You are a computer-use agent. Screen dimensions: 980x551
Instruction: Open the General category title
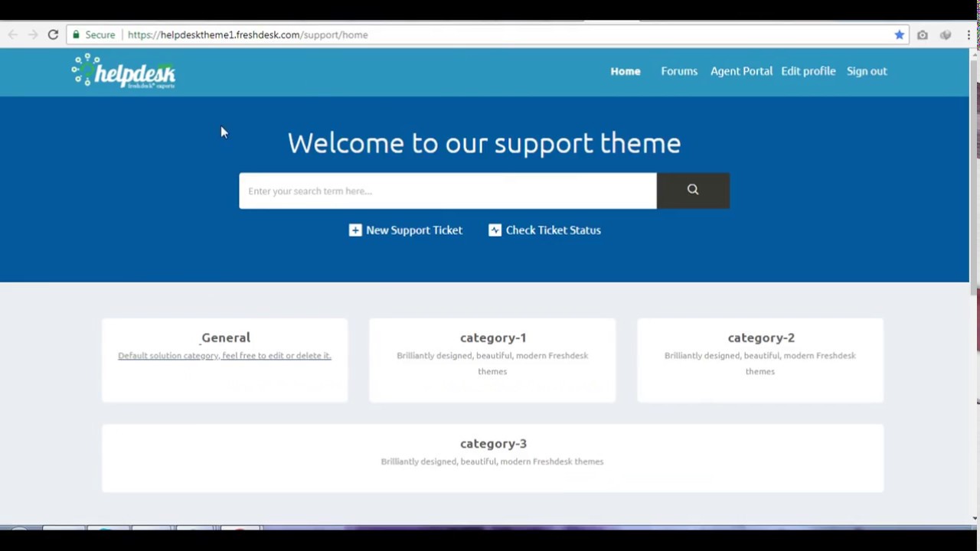click(226, 337)
